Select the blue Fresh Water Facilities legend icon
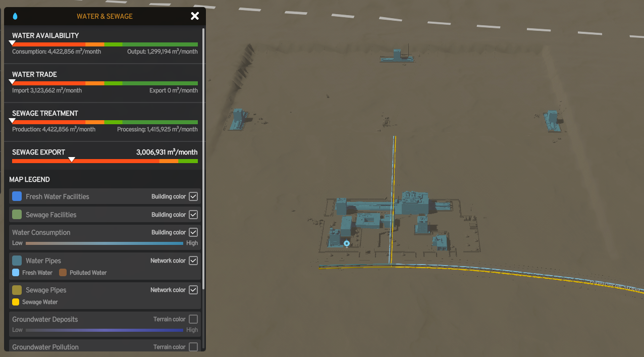644x357 pixels. click(x=16, y=196)
